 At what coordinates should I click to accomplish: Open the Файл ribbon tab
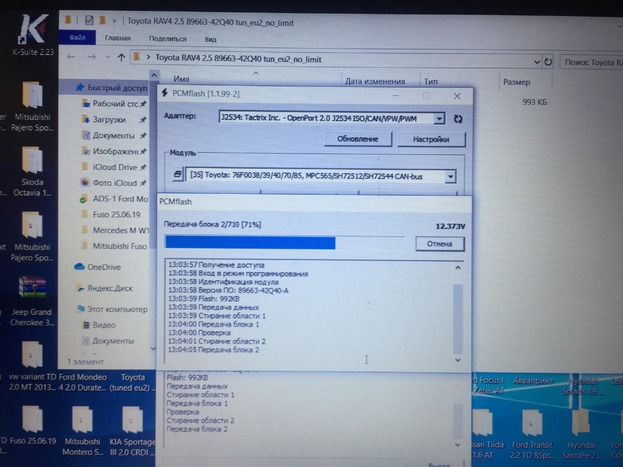click(75, 38)
